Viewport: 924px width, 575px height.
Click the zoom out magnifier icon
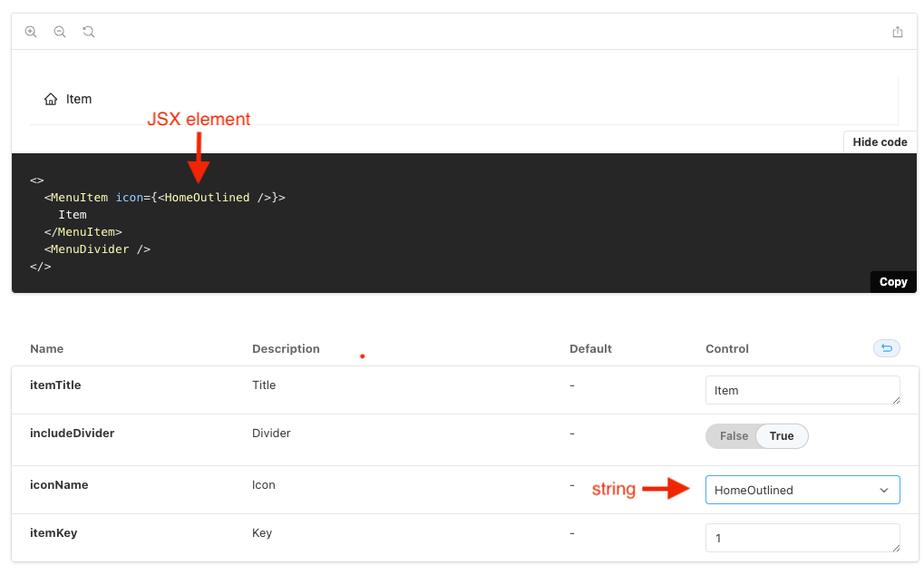[60, 32]
